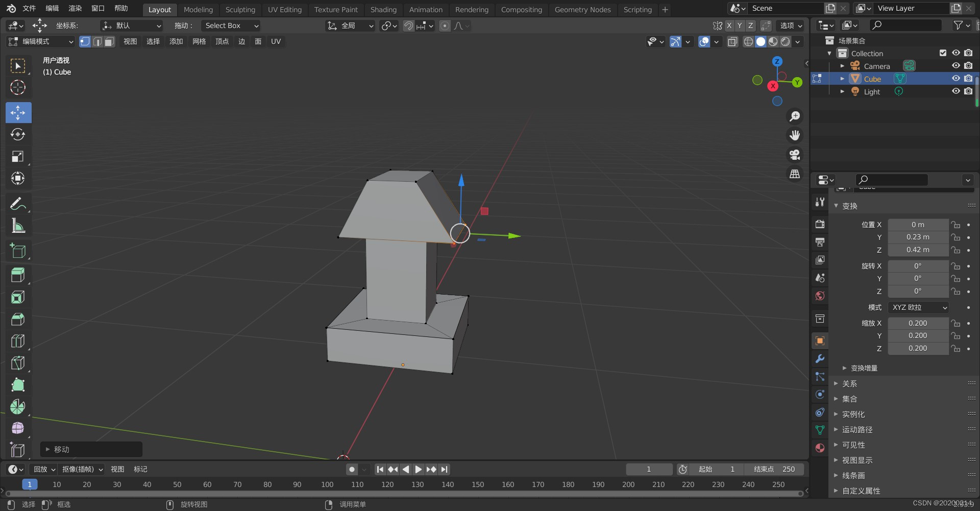980x511 pixels.
Task: Hide Camera in viewport with eye icon
Action: click(x=956, y=66)
